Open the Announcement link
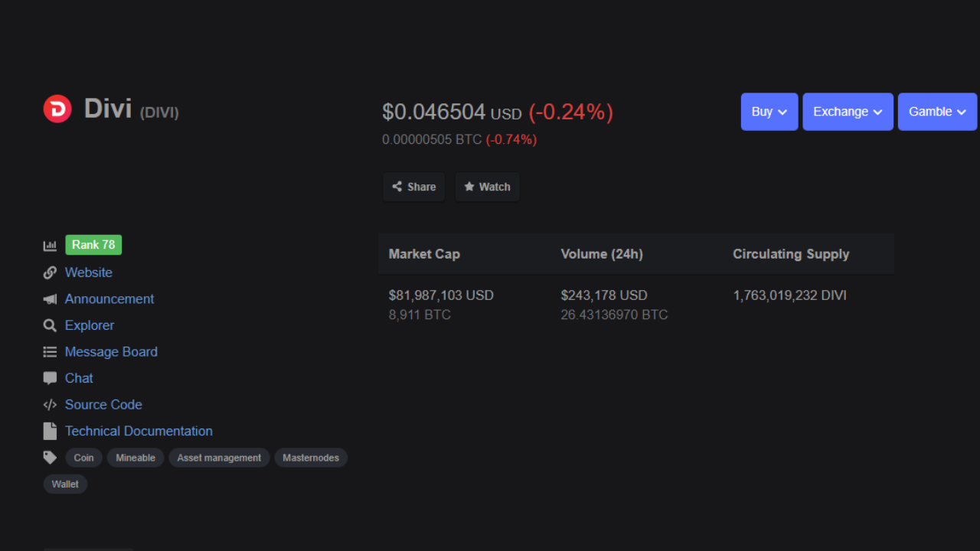The image size is (980, 551). [109, 299]
